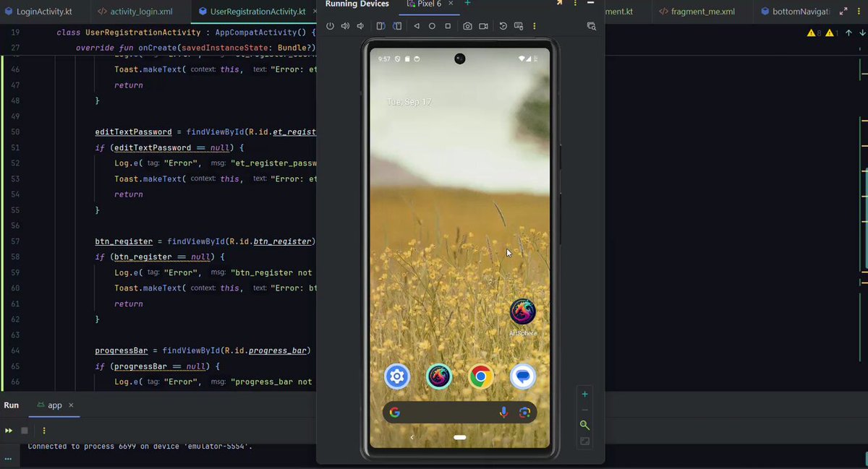The image size is (868, 469).
Task: Open the dragon-icon app in the emulator dock
Action: point(439,377)
